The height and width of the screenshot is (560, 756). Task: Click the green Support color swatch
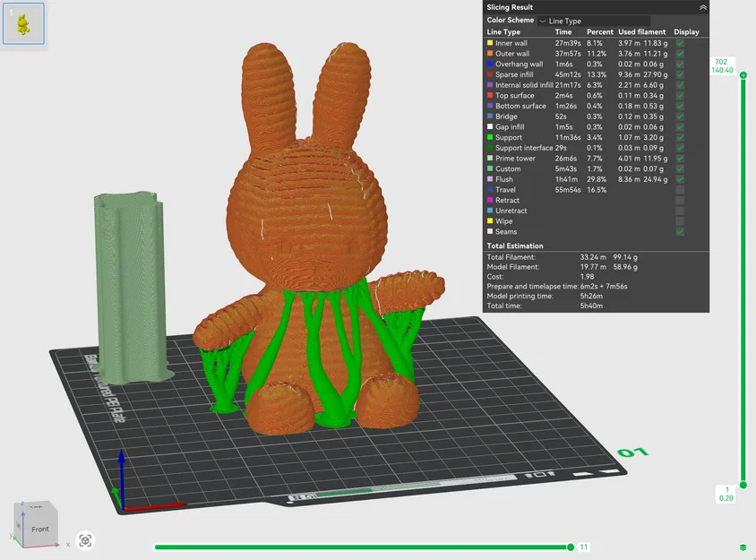[x=489, y=137]
